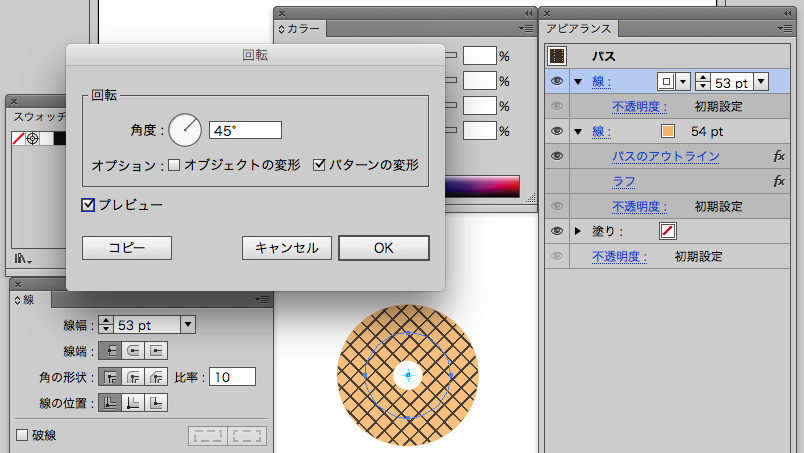Select miter join corner shape icon
This screenshot has height=453, width=804.
[110, 377]
